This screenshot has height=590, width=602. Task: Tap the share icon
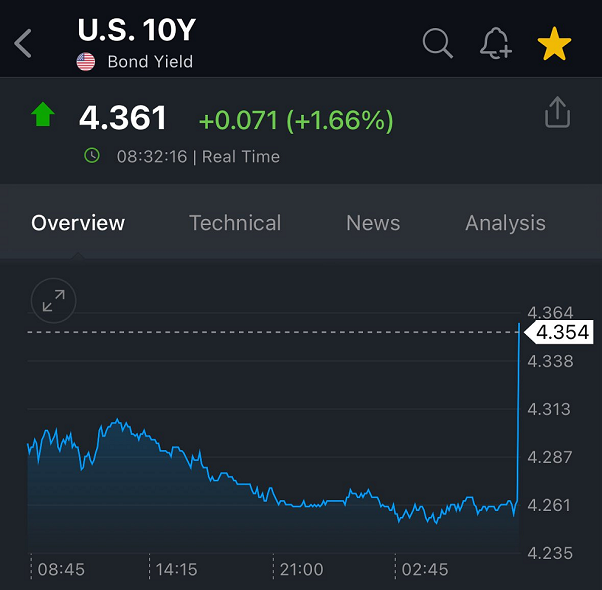click(x=557, y=113)
